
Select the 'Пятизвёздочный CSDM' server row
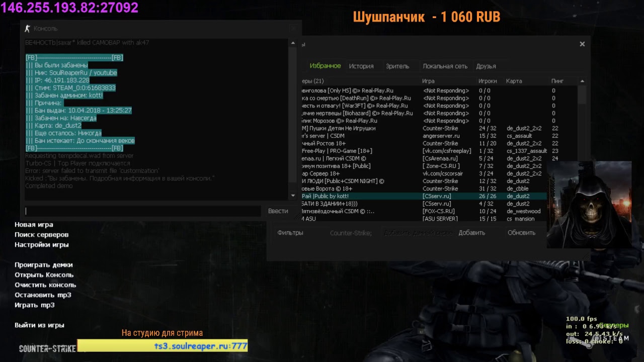point(424,211)
